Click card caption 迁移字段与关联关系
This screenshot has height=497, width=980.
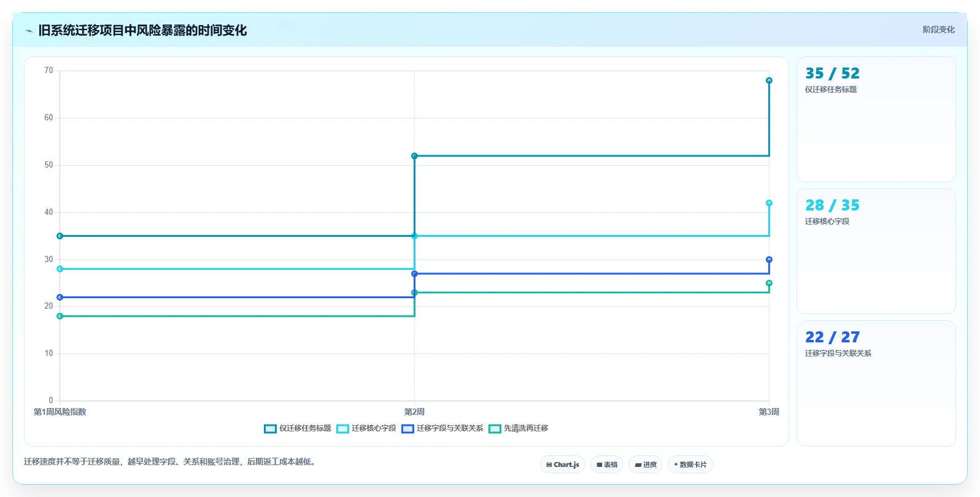(x=838, y=353)
